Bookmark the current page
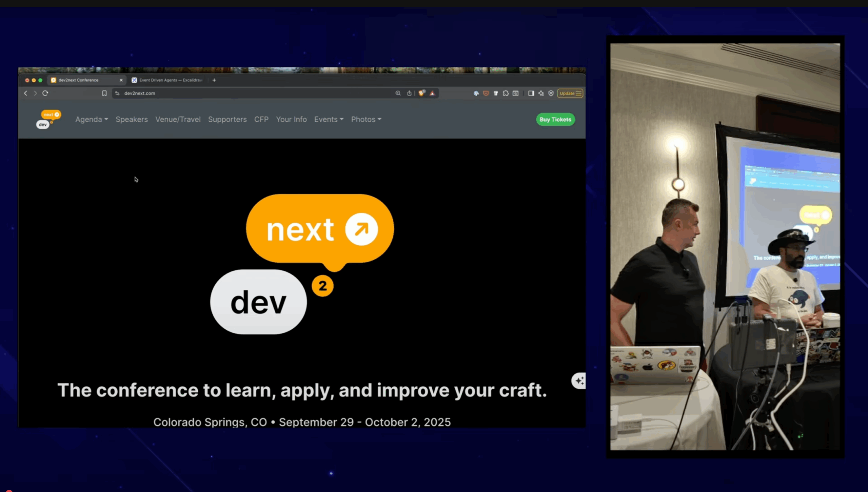Viewport: 868px width, 492px height. pyautogui.click(x=104, y=93)
